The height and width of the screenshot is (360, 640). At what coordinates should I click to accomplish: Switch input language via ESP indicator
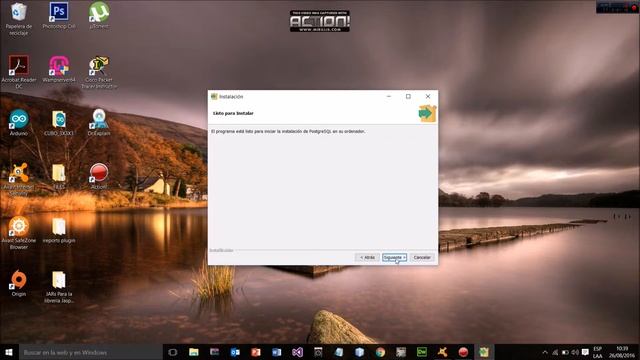click(x=598, y=352)
